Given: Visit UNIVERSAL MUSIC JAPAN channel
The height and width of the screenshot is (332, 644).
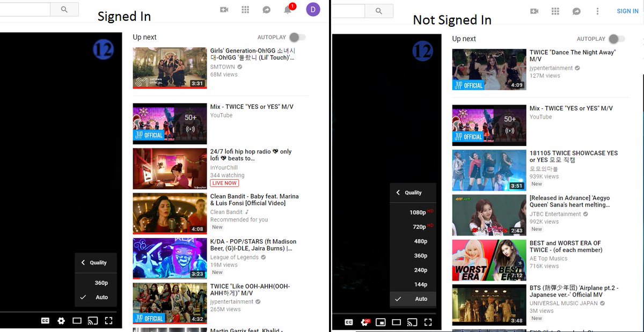Looking at the screenshot, I should [x=563, y=304].
